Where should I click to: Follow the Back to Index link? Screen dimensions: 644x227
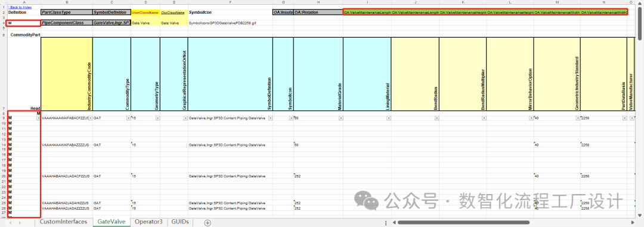(x=20, y=7)
